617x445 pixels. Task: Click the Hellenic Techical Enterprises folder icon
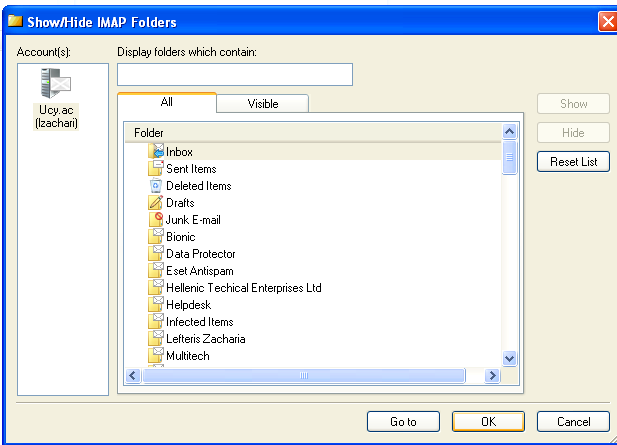[156, 287]
